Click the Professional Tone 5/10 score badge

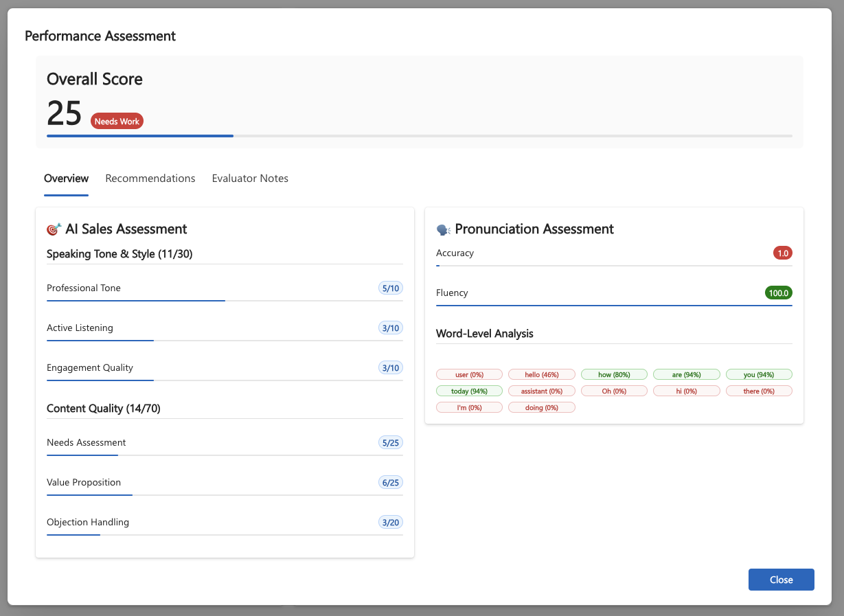point(390,288)
